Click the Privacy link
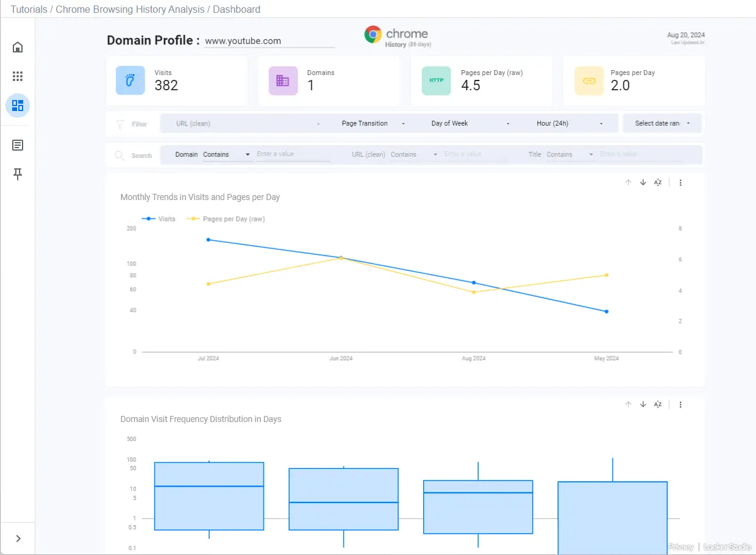 681,547
